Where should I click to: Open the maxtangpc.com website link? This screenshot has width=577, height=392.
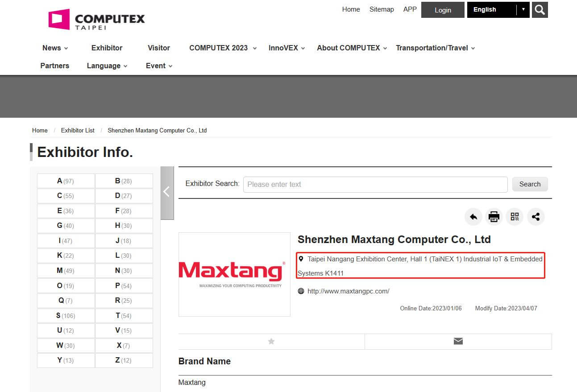coord(348,291)
